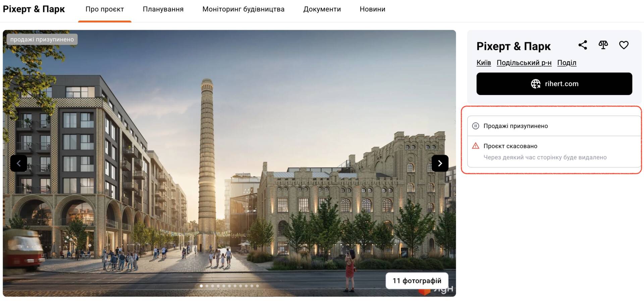Click the red warning triangle icon
This screenshot has height=307, width=644.
(476, 146)
